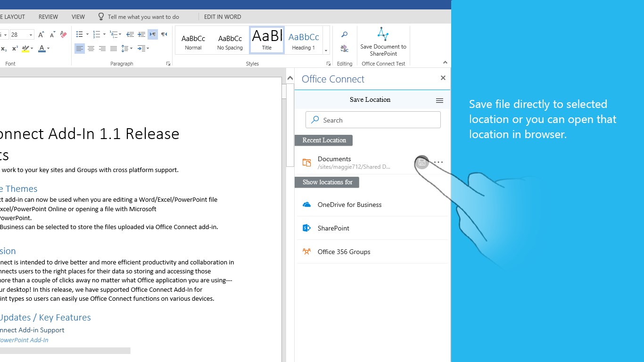Open the font size 28 dropdown

(x=31, y=35)
